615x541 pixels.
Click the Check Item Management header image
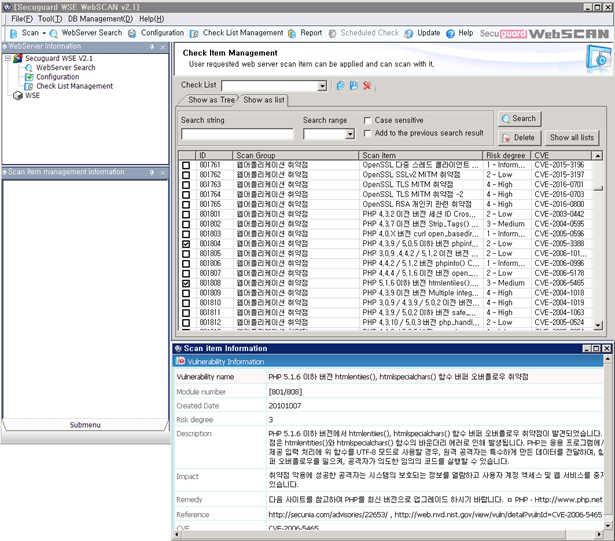pyautogui.click(x=598, y=59)
